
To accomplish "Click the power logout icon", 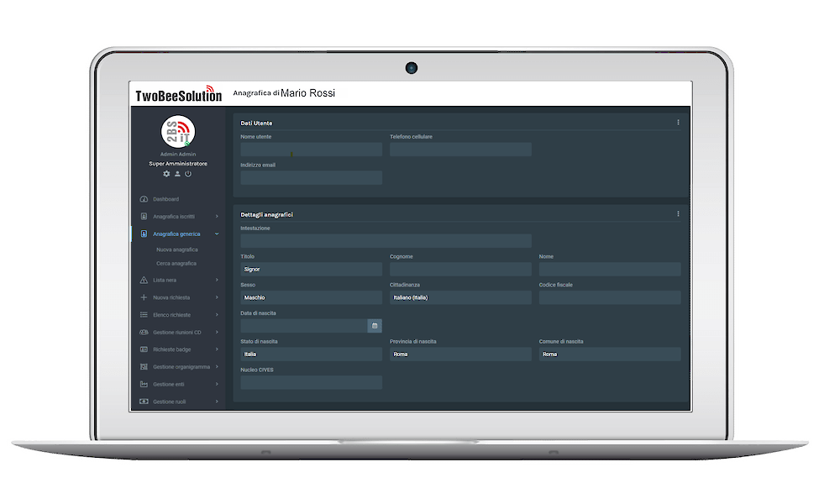I will point(188,174).
